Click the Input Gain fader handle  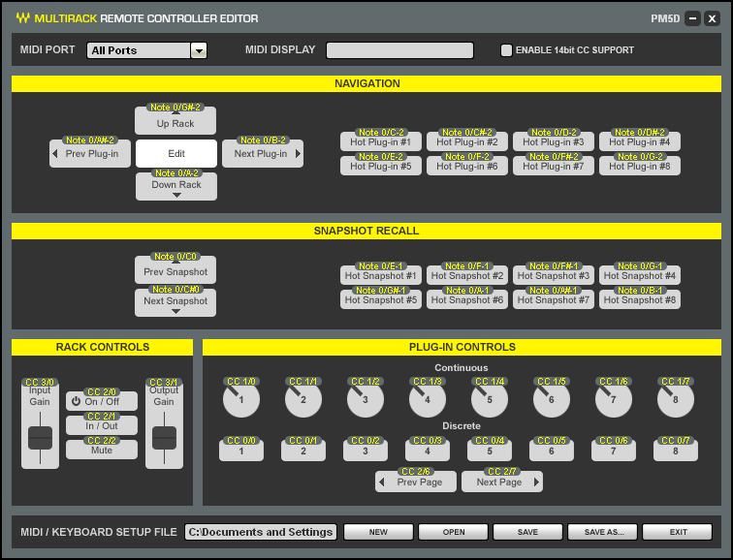(40, 438)
